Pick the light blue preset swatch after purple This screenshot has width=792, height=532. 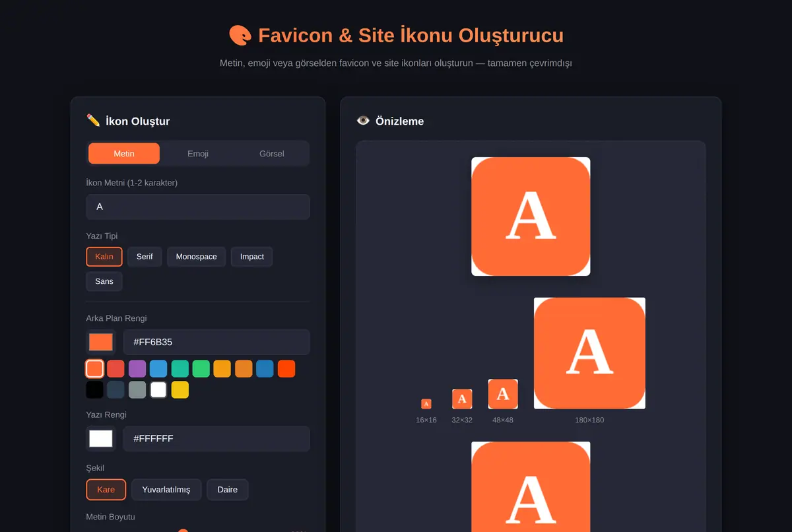point(158,368)
